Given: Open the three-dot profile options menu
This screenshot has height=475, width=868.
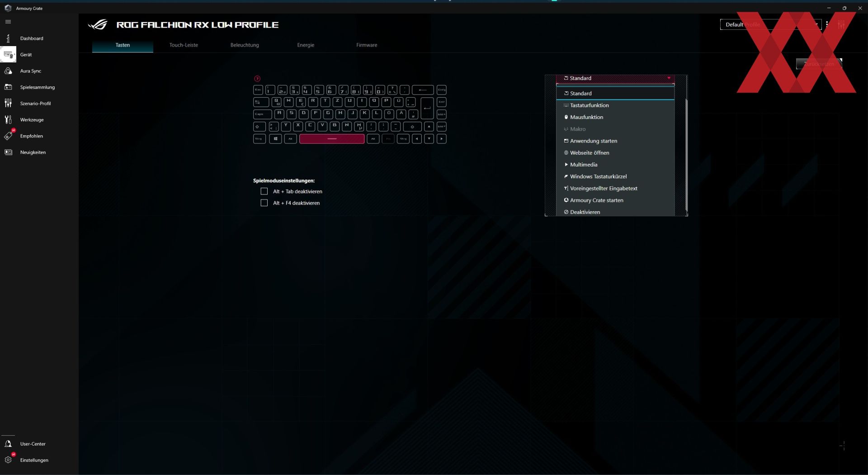Looking at the screenshot, I should coord(827,24).
